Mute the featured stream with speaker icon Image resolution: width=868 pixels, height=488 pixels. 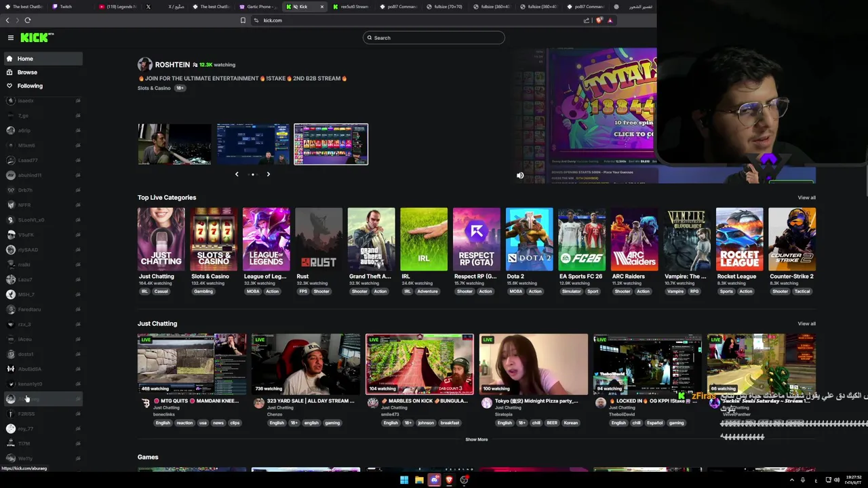(x=520, y=176)
